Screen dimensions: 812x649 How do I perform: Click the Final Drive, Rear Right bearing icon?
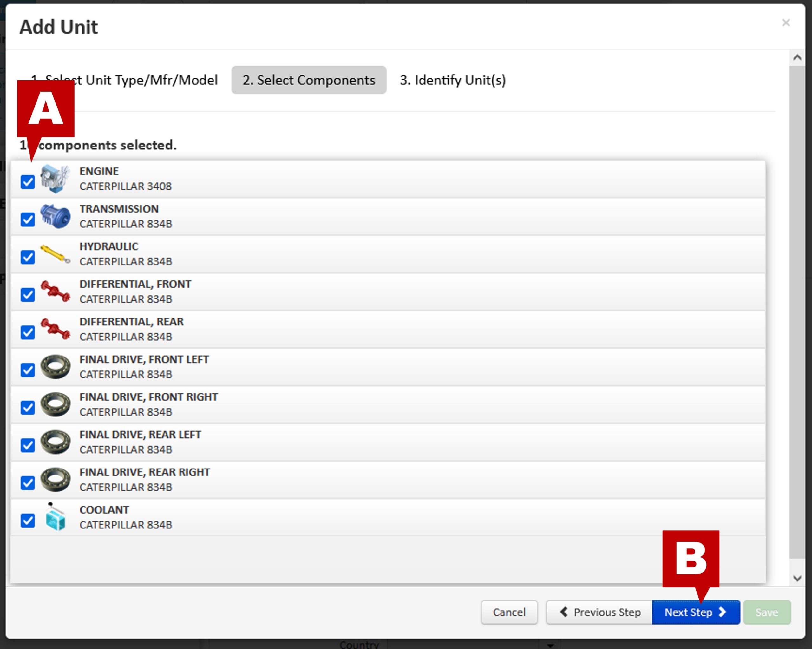pyautogui.click(x=55, y=480)
